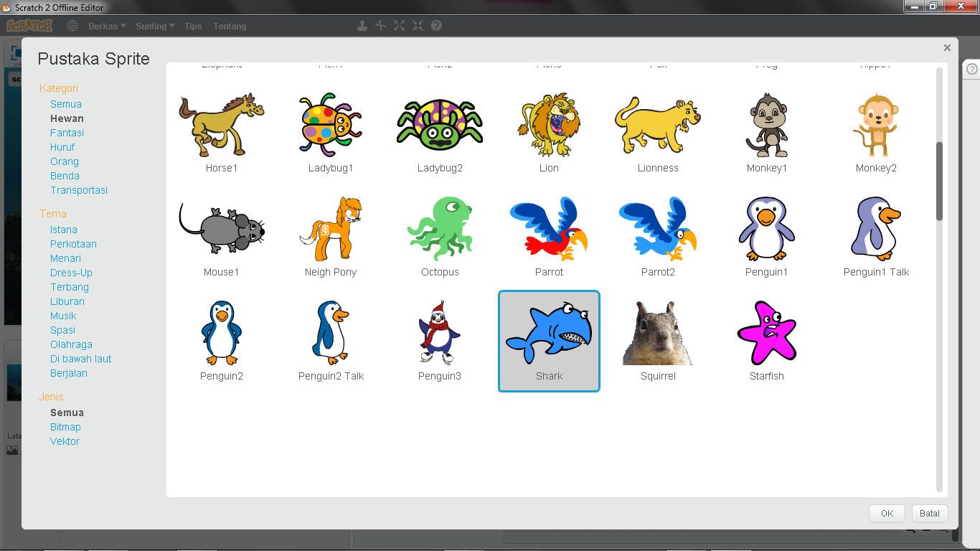Switch filter to Vektor sprites
The width and height of the screenshot is (980, 551).
pyautogui.click(x=65, y=441)
